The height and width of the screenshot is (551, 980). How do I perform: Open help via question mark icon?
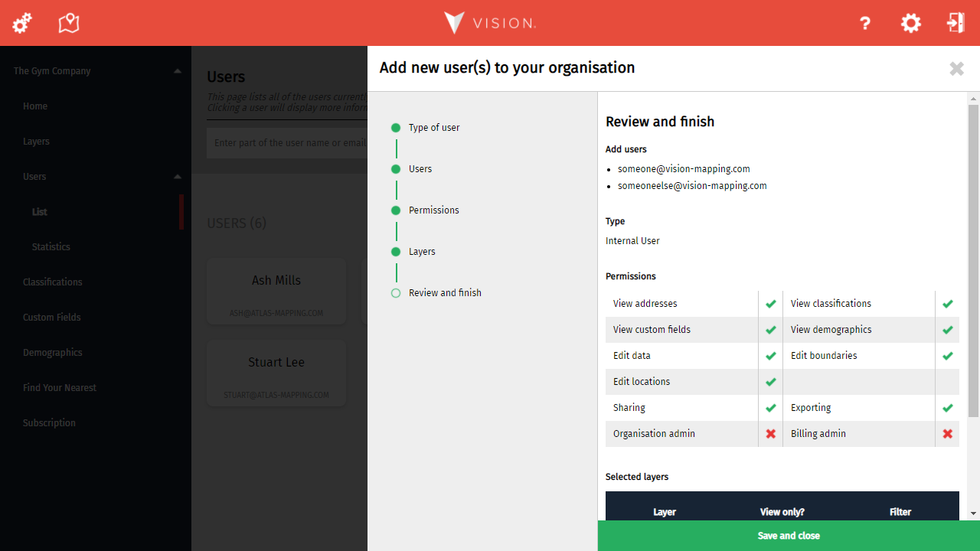865,24
